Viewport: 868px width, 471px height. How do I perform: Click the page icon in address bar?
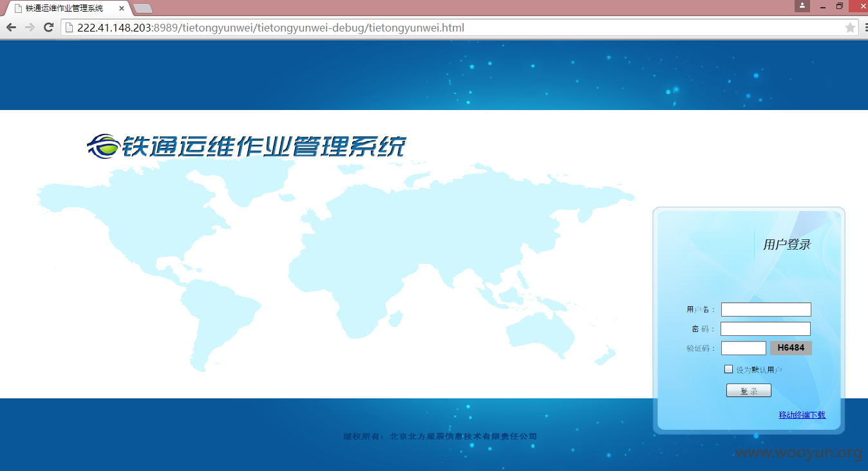click(69, 28)
